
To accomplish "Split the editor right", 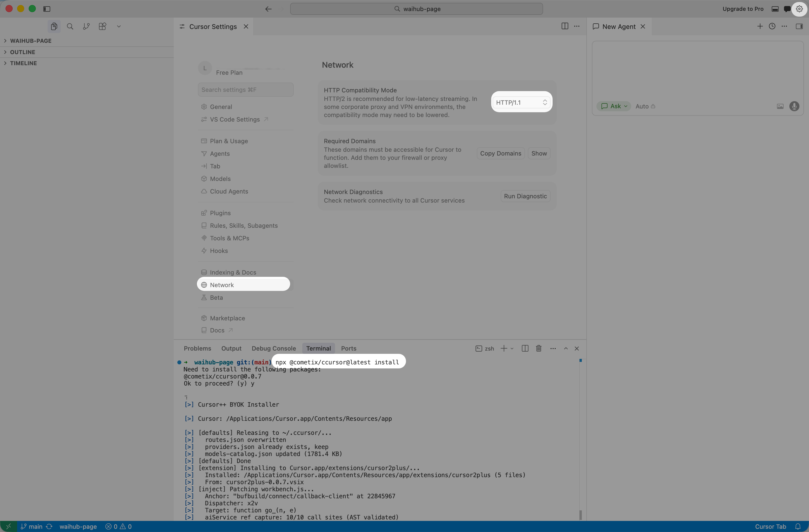I will point(565,26).
